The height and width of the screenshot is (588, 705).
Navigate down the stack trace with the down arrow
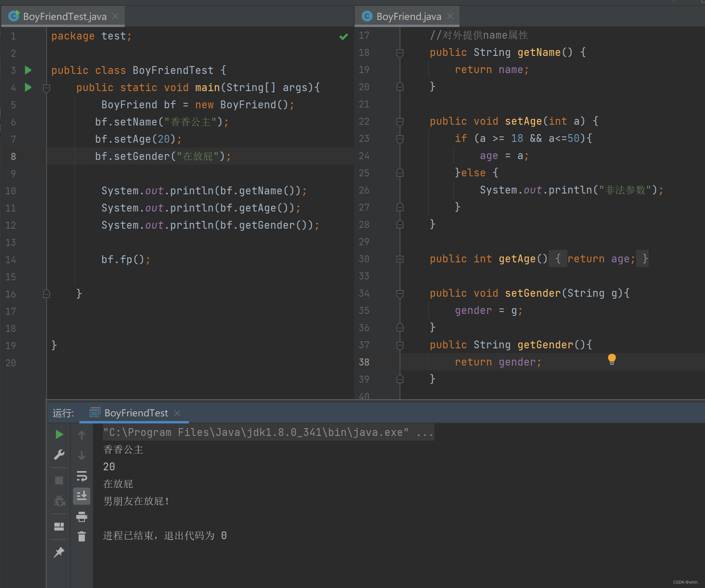[x=82, y=455]
